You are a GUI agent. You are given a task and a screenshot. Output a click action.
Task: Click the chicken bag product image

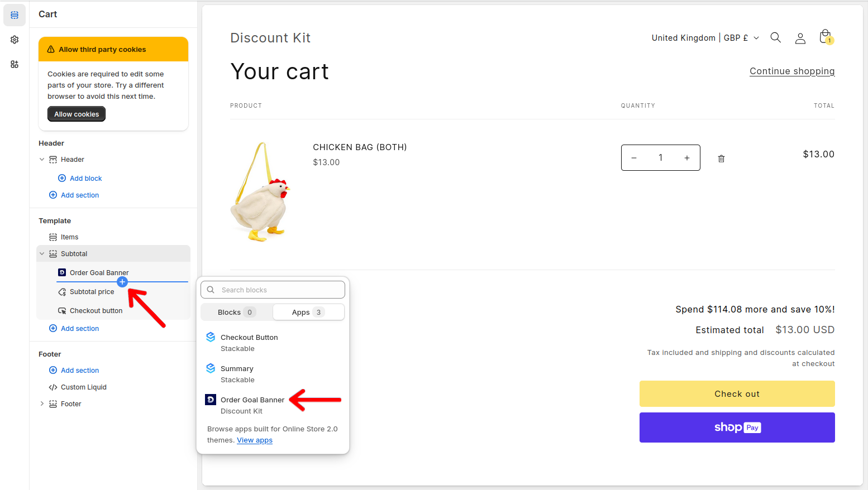point(261,191)
